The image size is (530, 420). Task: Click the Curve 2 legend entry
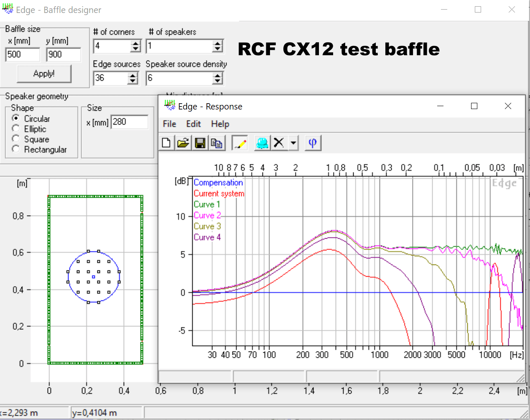(x=207, y=215)
